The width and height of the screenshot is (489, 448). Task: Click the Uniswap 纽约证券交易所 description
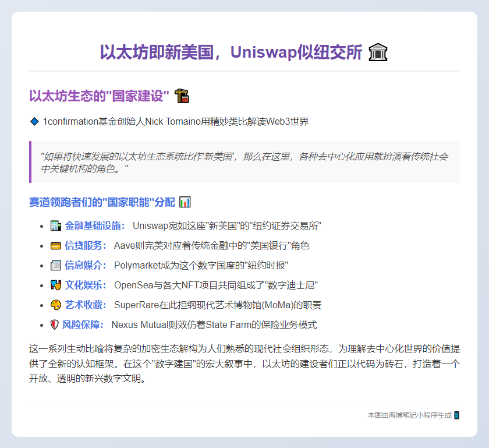pos(227,225)
